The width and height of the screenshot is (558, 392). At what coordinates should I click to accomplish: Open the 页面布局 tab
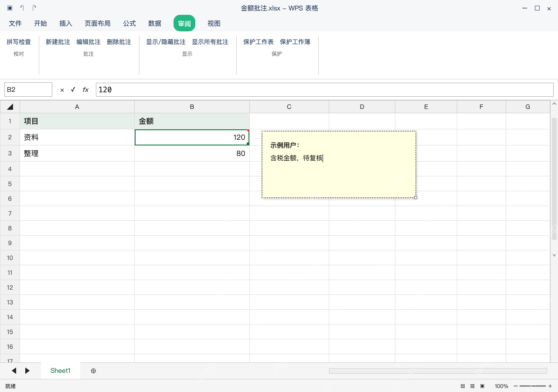coord(98,24)
